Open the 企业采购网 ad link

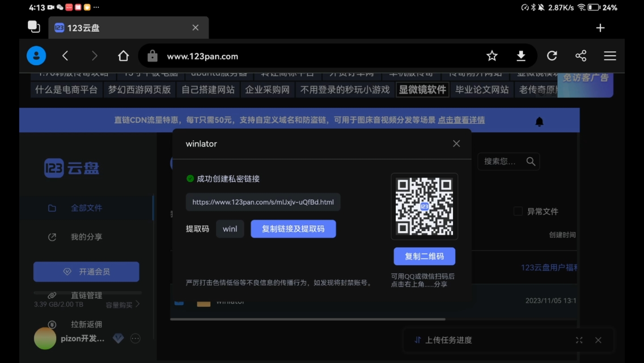(267, 90)
